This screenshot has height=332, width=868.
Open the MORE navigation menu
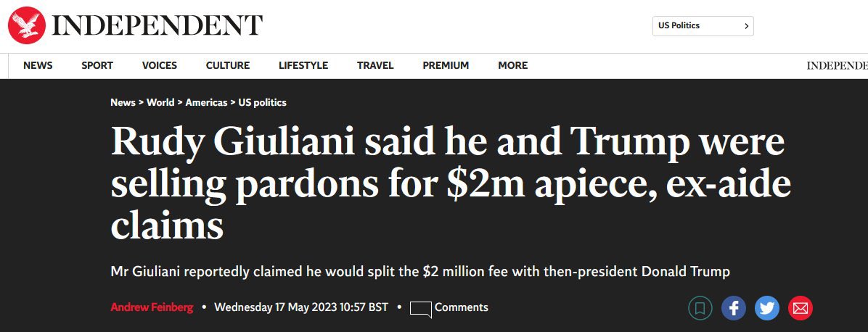(512, 65)
